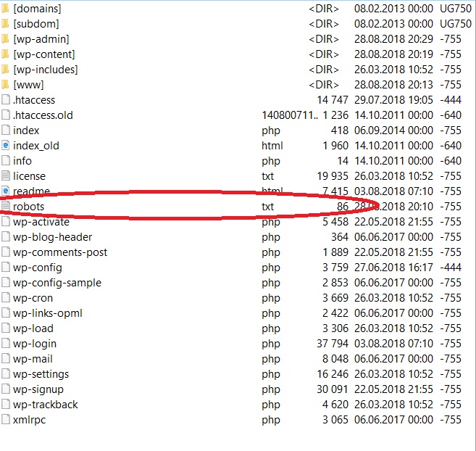The height and width of the screenshot is (451, 476).
Task: Select the wp-settings file entry
Action: [41, 374]
